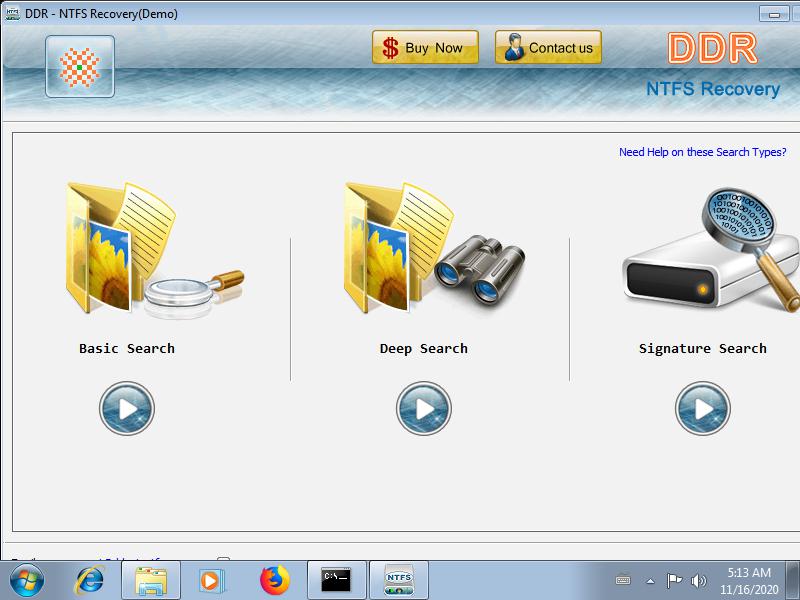Click the Deep Search folder with binoculars icon
The height and width of the screenshot is (600, 800).
(434, 247)
